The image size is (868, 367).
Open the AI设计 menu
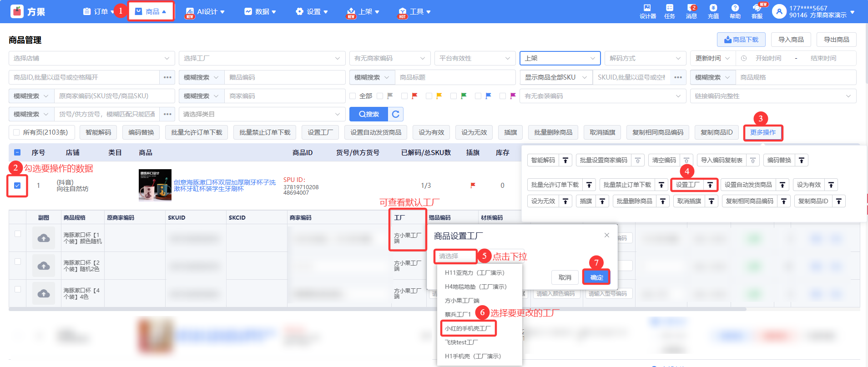pyautogui.click(x=205, y=11)
